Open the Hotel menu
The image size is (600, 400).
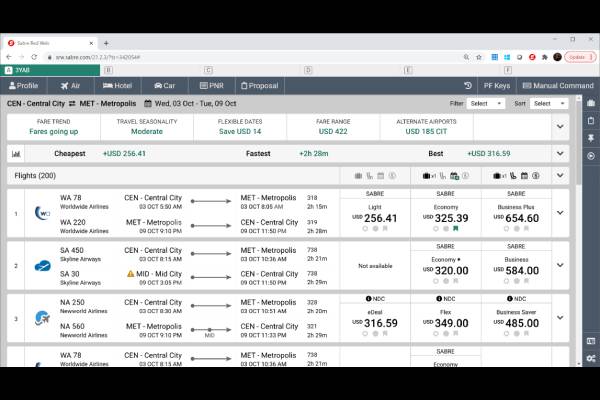[x=117, y=86]
